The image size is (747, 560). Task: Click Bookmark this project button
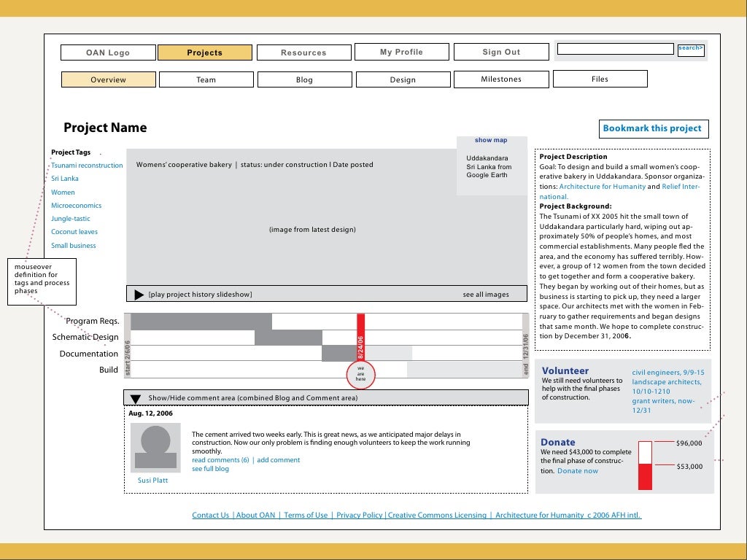tap(654, 128)
